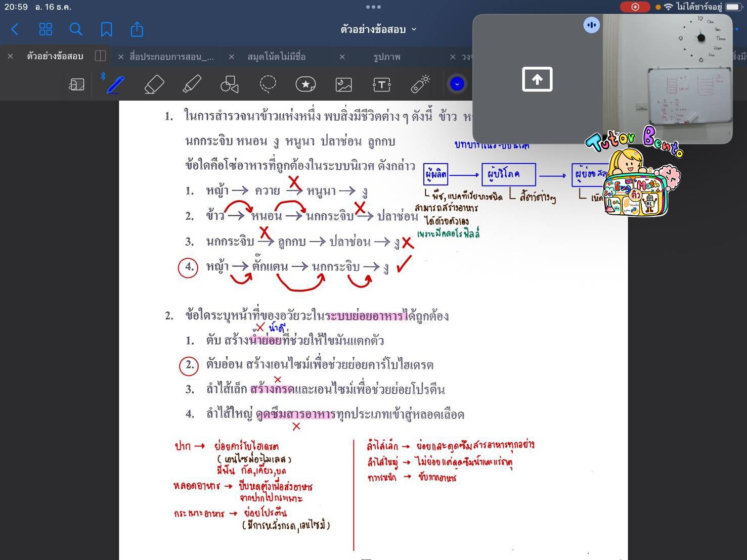Enable split-screen view next to the active tab
This screenshot has width=747, height=560.
100,56
